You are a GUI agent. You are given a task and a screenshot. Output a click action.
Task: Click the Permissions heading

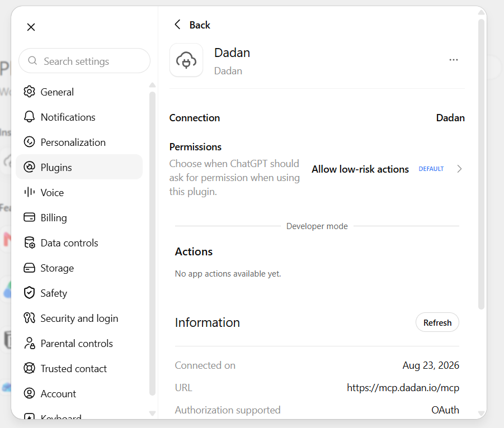coord(195,147)
